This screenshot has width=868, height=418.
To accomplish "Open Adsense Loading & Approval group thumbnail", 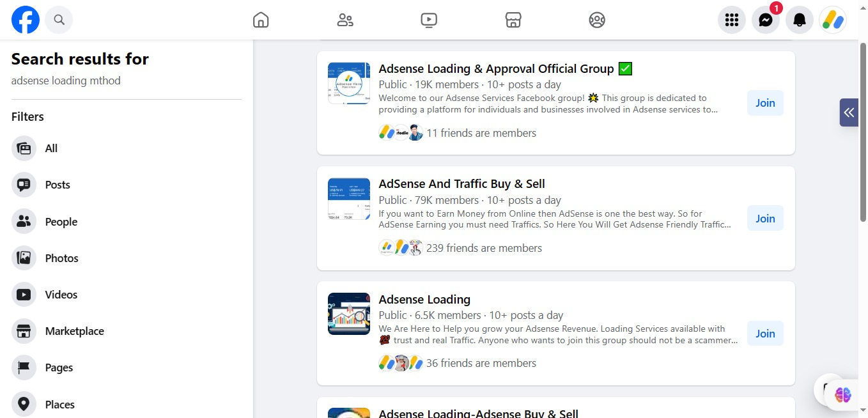I will point(349,83).
